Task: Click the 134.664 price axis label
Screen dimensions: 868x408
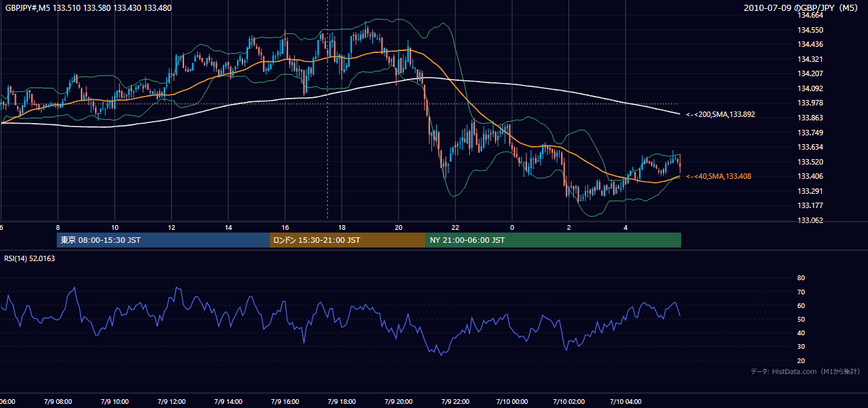Action: click(x=810, y=15)
